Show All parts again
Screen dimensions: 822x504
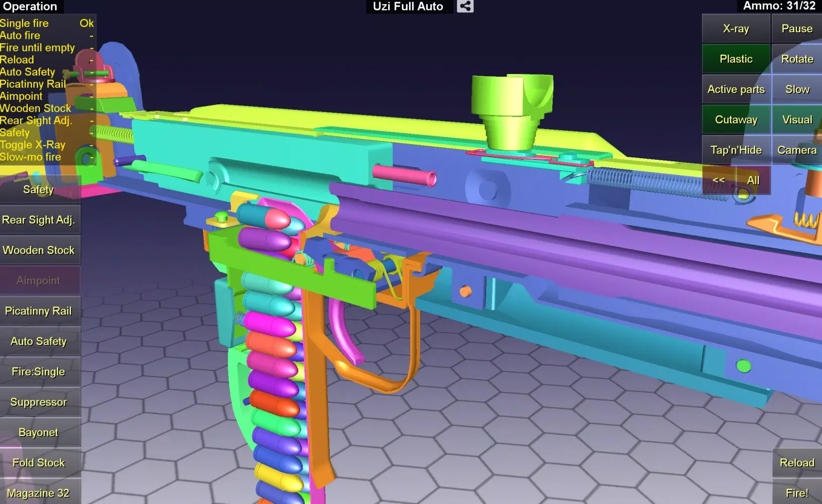752,180
